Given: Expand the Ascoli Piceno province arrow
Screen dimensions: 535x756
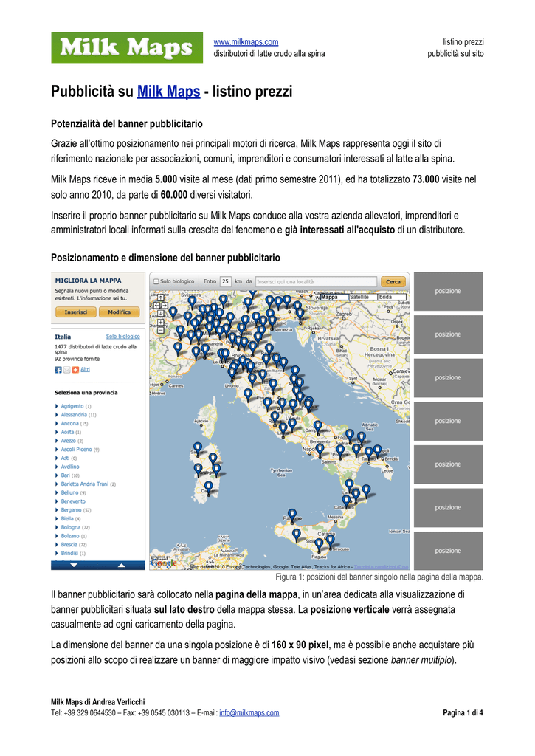Looking at the screenshot, I should tap(56, 450).
